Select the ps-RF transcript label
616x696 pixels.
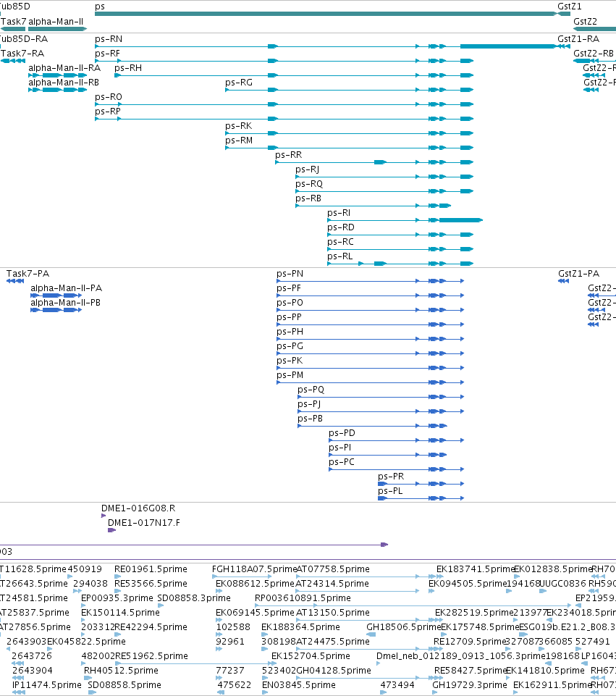[107, 54]
